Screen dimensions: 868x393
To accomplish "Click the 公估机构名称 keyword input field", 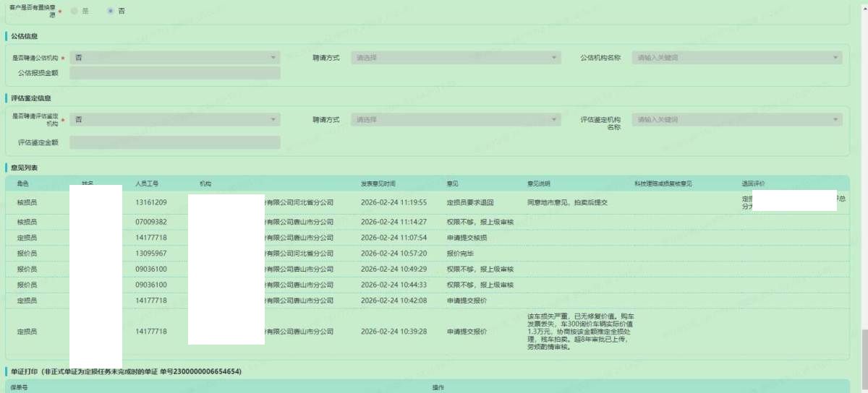I will click(x=736, y=58).
